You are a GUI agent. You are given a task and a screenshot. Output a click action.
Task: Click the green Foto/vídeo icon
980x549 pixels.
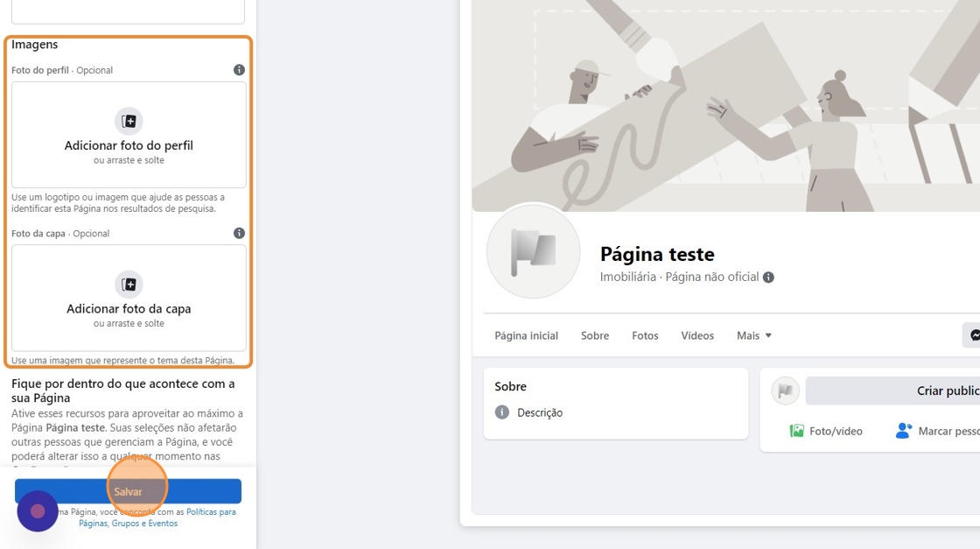tap(797, 431)
